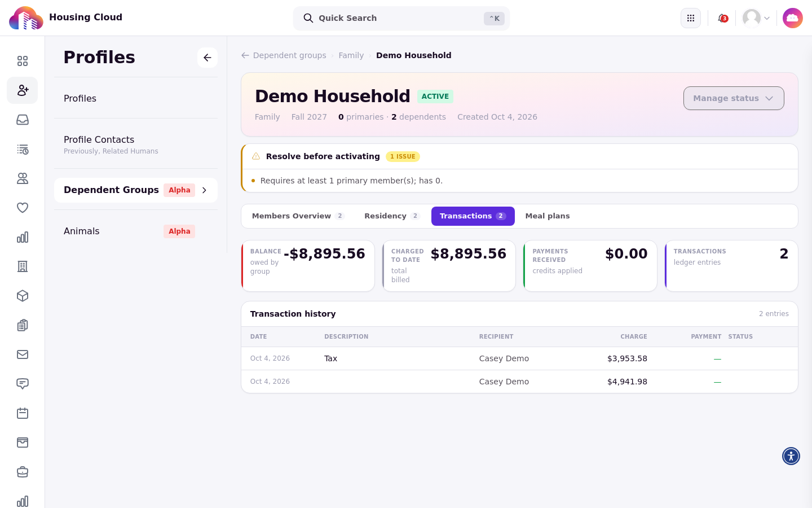Switch to the Members Overview tab
This screenshot has width=812, height=508.
(x=298, y=216)
